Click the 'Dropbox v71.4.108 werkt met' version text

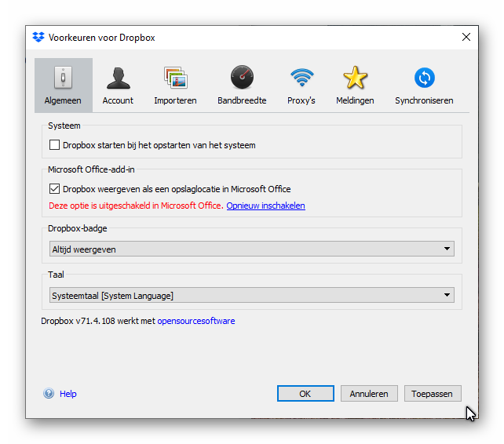click(98, 321)
